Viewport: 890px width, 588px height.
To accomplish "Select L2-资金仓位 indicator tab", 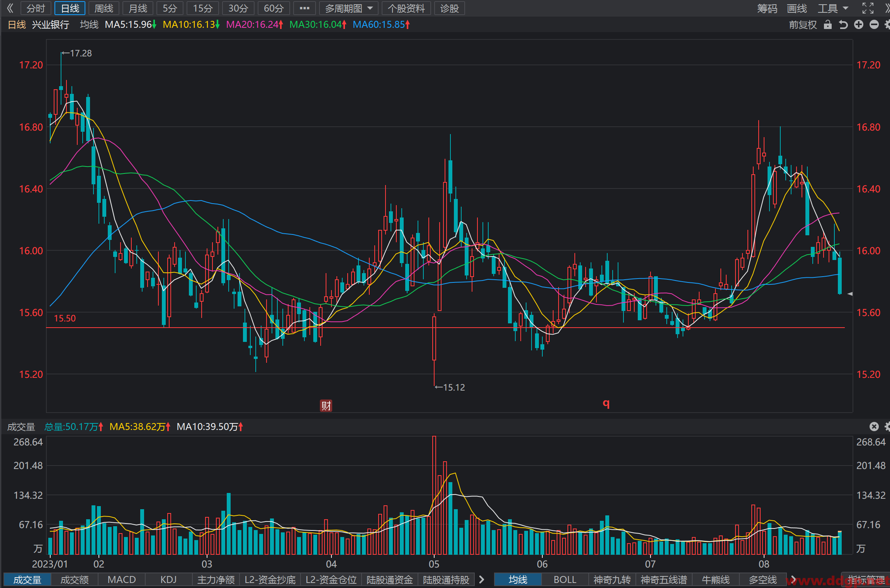I will pyautogui.click(x=331, y=580).
